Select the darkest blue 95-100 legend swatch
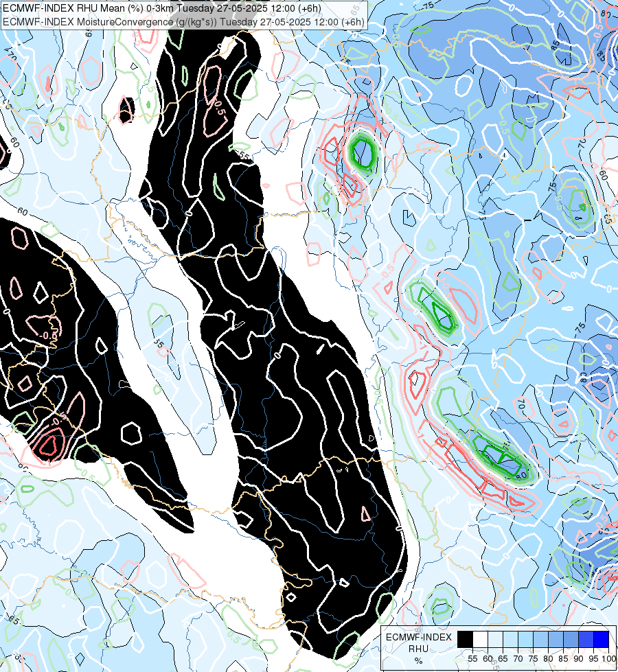Viewport: 618px width, 672px height. pos(602,640)
